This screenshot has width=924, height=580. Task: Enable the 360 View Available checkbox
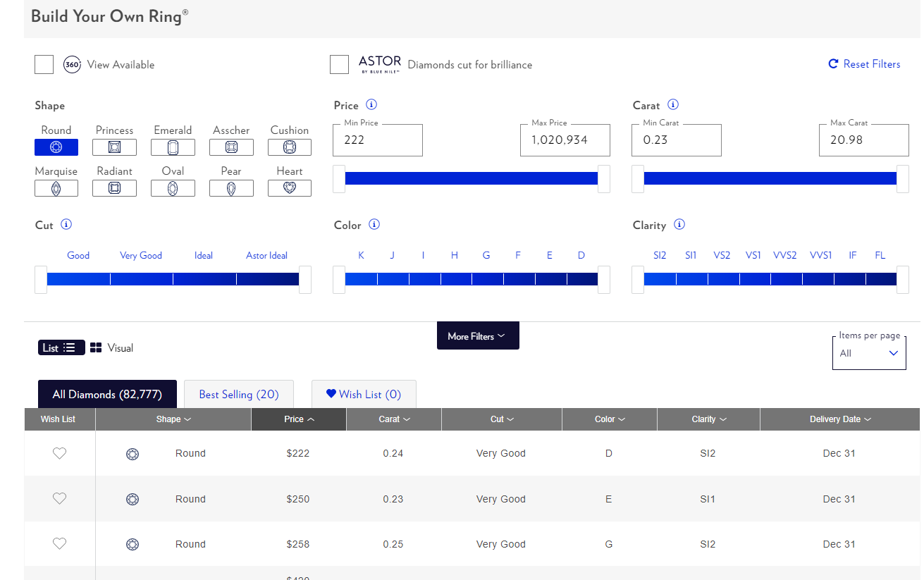(44, 64)
